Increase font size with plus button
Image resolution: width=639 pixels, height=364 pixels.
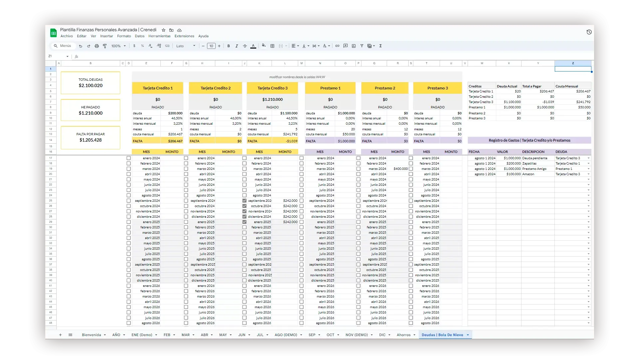tap(219, 46)
